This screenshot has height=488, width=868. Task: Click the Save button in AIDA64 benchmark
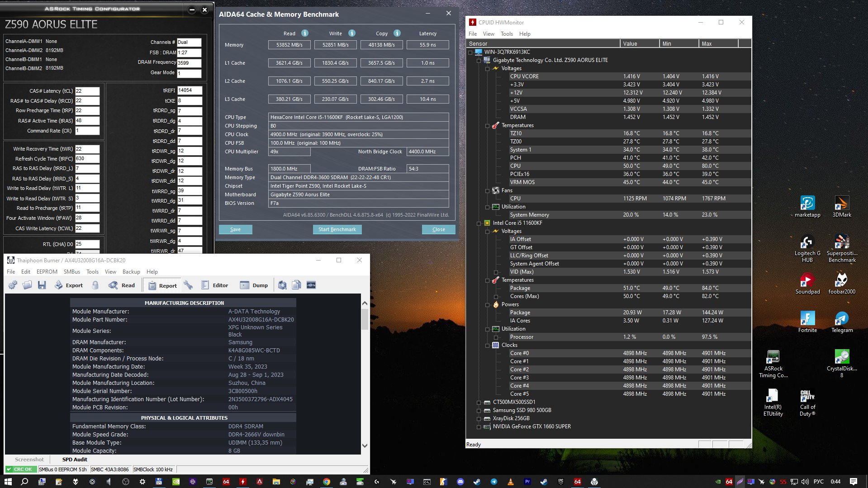click(235, 229)
